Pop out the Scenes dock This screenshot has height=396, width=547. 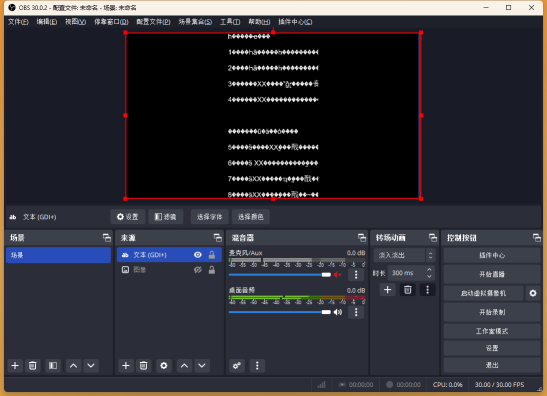pos(107,238)
